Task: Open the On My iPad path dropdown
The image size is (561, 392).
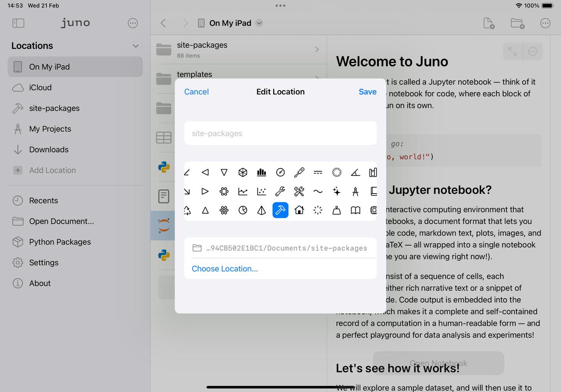Action: pyautogui.click(x=259, y=23)
